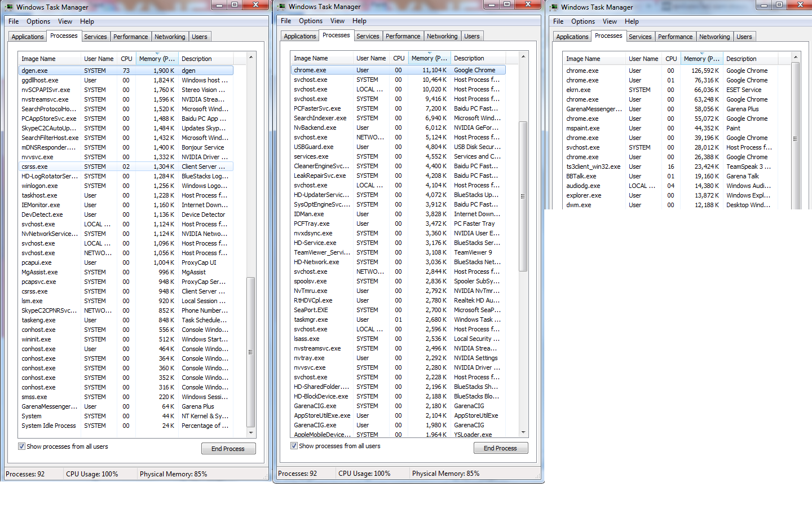Viewport: 812px width, 508px height.
Task: Sort by Memory column in right window
Action: coord(701,59)
